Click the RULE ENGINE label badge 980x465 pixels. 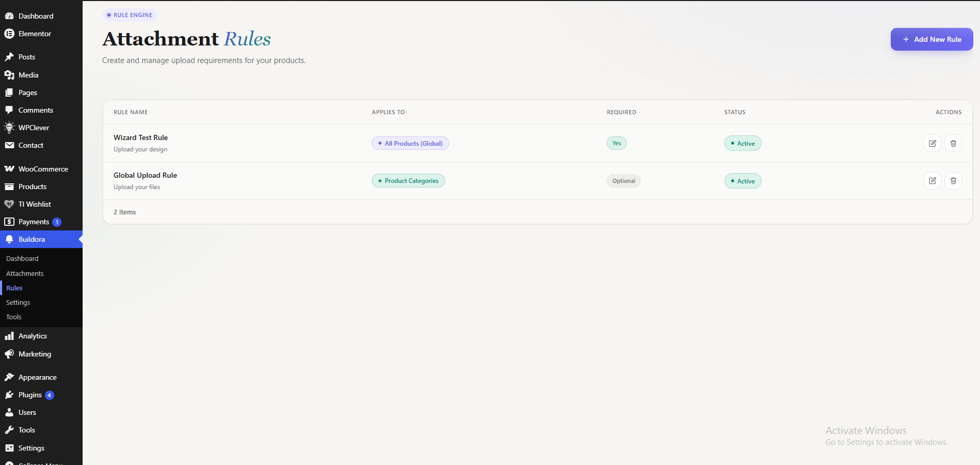[x=130, y=15]
